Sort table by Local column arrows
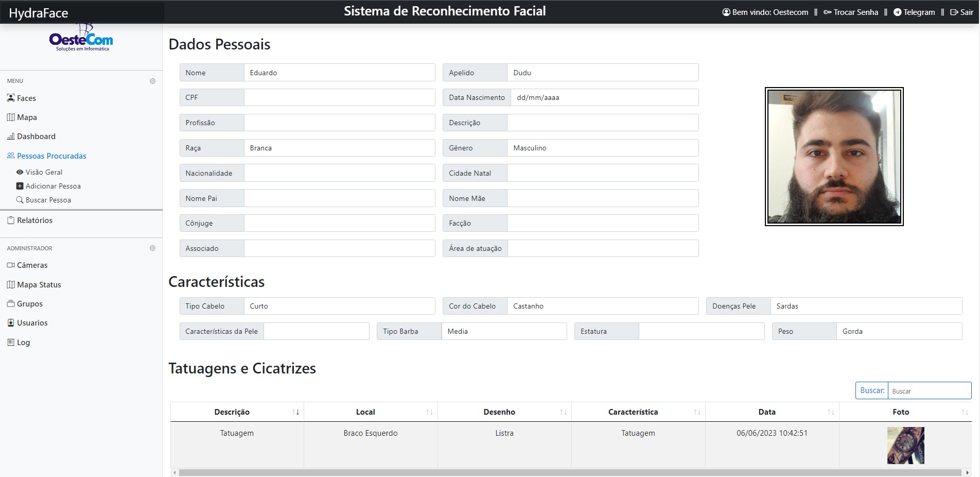980x477 pixels. click(x=430, y=412)
